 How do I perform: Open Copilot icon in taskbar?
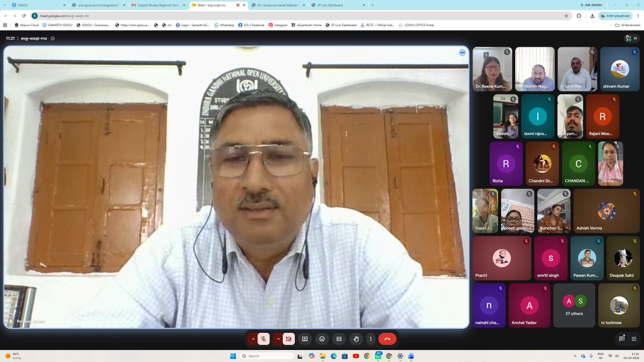312,356
